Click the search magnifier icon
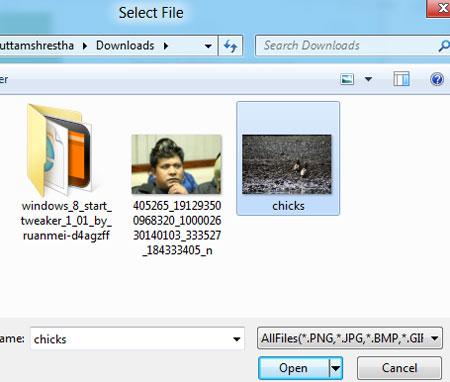 444,46
